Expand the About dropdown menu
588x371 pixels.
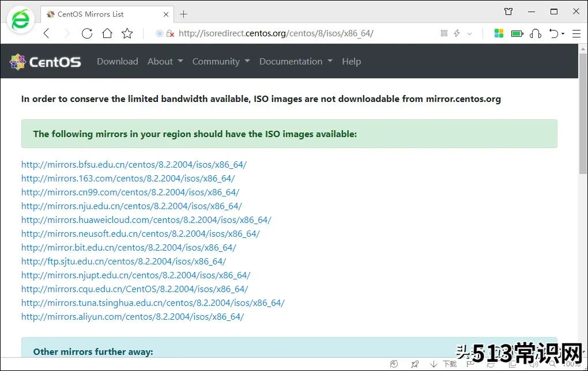(165, 62)
